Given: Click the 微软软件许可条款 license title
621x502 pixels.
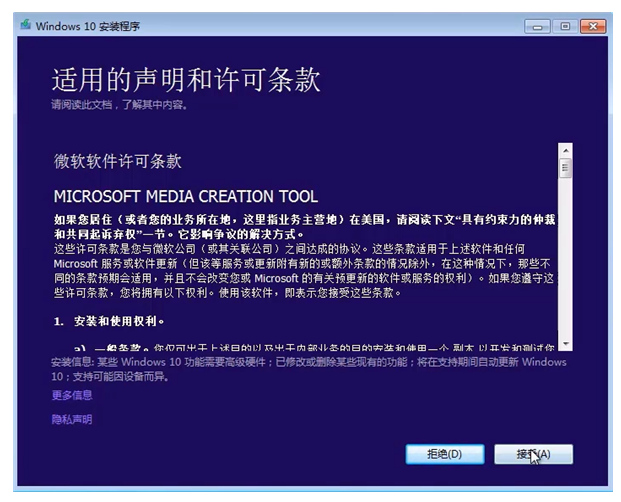Looking at the screenshot, I should tap(117, 161).
